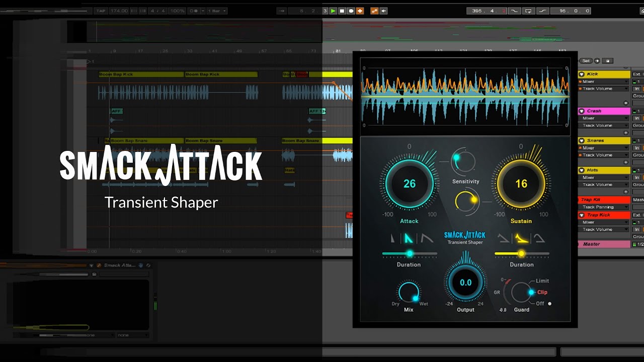Open Trap Kick Track Volume dropdown
Viewport: 644px width, 362px height.
click(604, 230)
